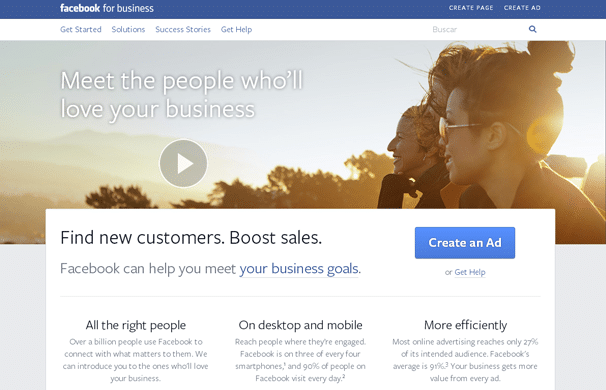
Task: Open the Get Help nav item
Action: 236,29
